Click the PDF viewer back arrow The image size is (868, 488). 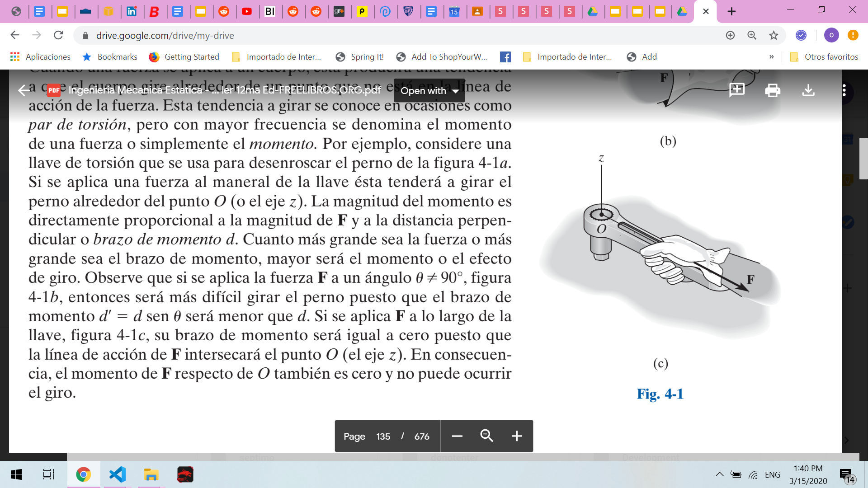[x=24, y=90]
